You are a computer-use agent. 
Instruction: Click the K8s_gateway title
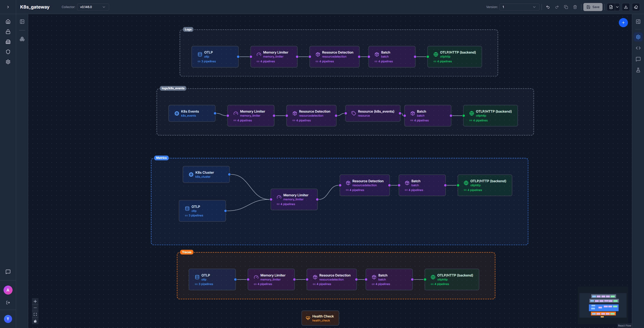click(x=35, y=7)
